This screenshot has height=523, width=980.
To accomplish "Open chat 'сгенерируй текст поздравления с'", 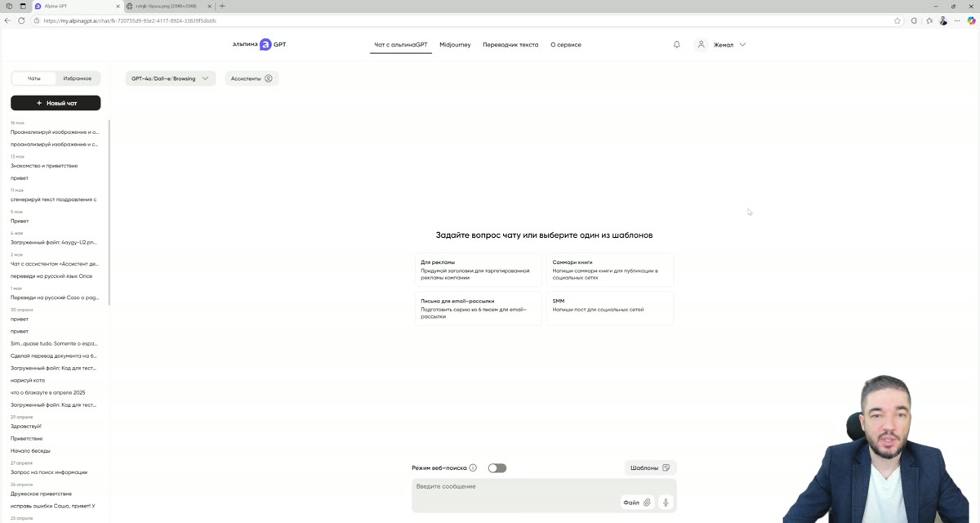I will click(54, 199).
